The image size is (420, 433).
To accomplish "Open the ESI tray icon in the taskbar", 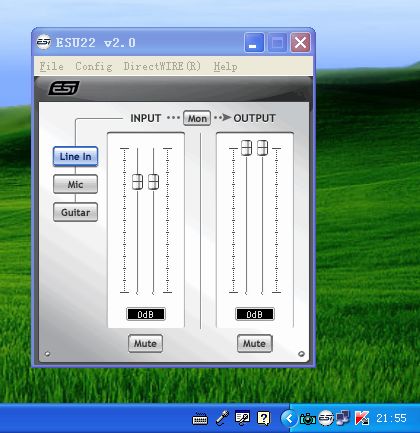I will 326,418.
